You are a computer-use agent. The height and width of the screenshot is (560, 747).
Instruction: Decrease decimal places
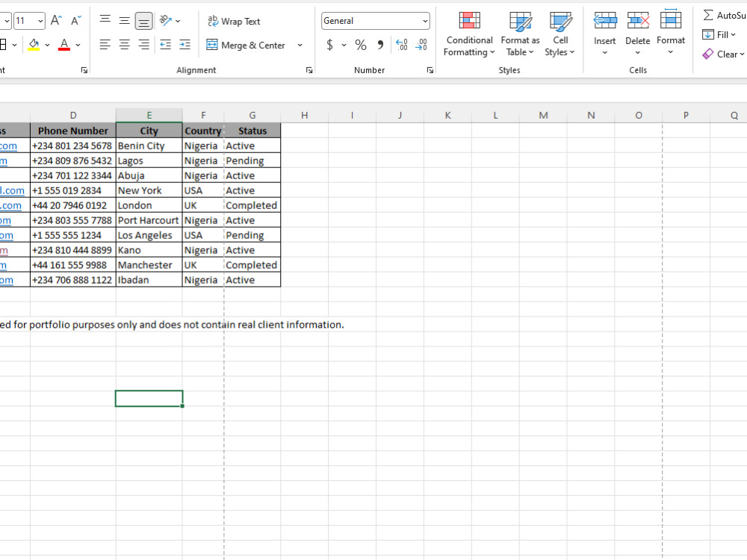[x=421, y=46]
